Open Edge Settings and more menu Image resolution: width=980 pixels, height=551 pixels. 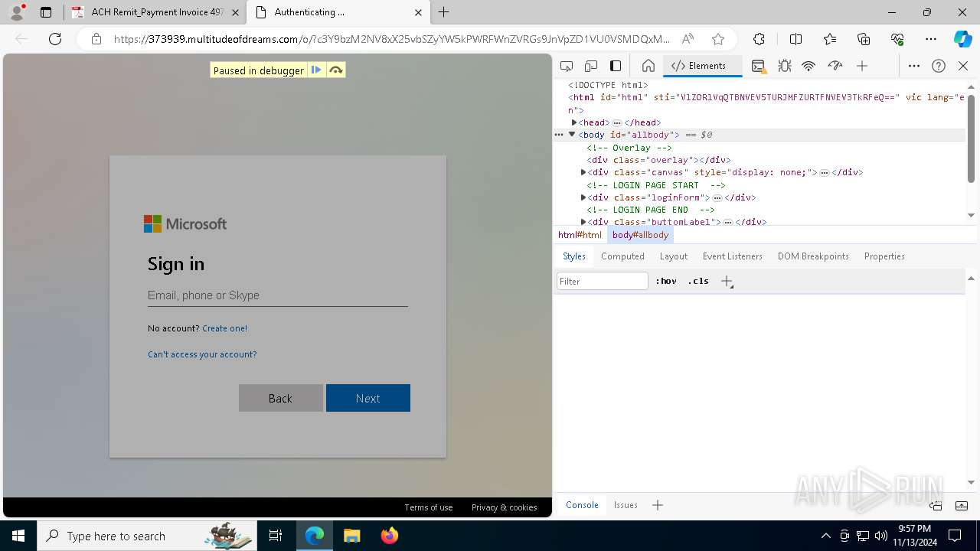931,39
